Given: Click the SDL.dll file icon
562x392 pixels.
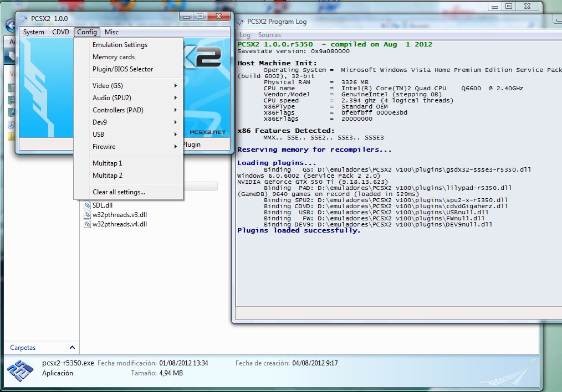Looking at the screenshot, I should (x=87, y=205).
